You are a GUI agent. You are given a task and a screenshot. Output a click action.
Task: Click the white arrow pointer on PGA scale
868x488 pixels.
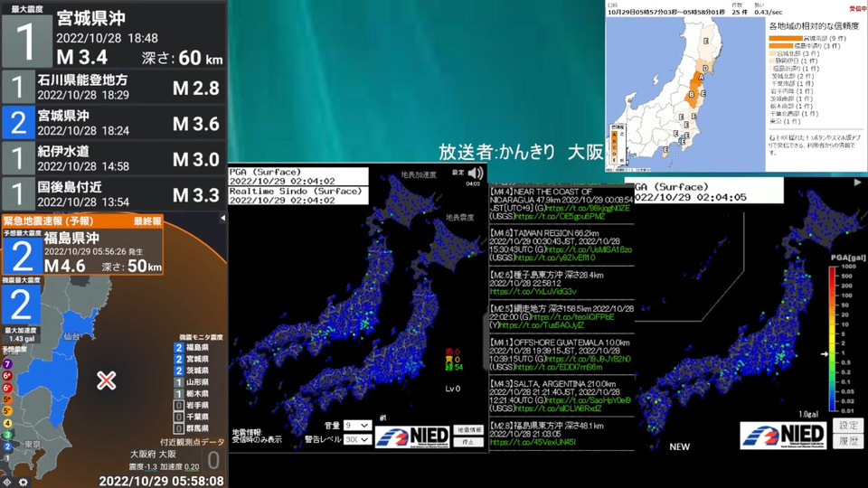825,353
